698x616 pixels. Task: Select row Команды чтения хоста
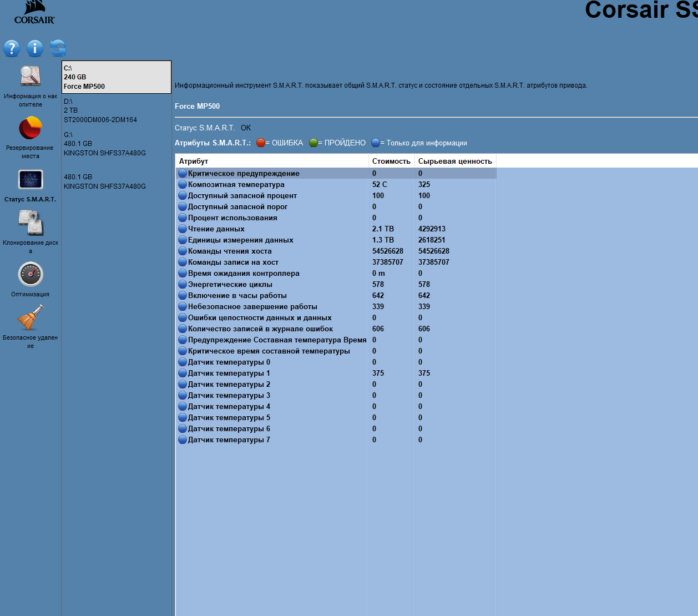(336, 251)
